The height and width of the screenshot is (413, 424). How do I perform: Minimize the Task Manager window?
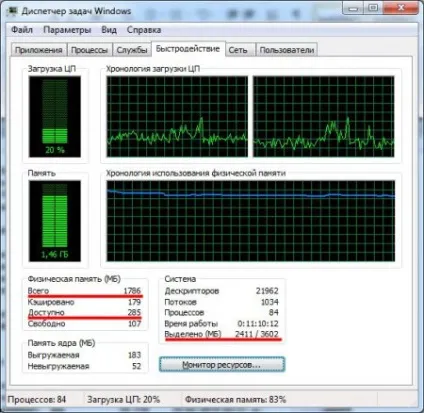[354, 8]
